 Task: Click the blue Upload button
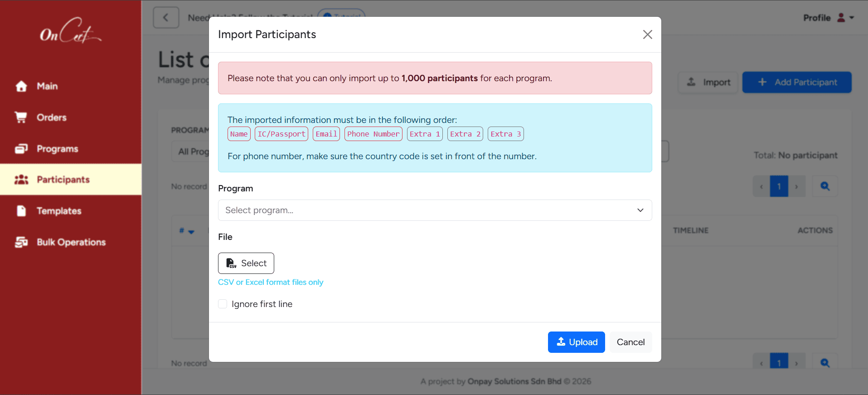click(x=576, y=342)
